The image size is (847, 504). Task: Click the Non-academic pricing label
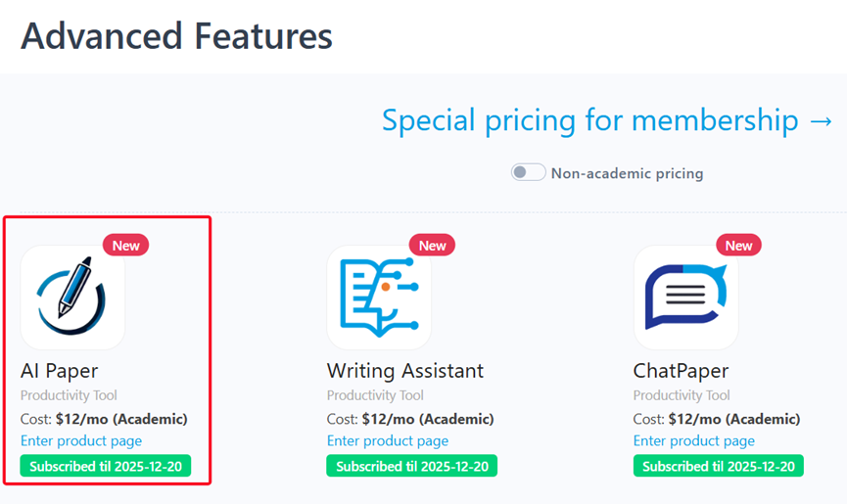click(627, 174)
